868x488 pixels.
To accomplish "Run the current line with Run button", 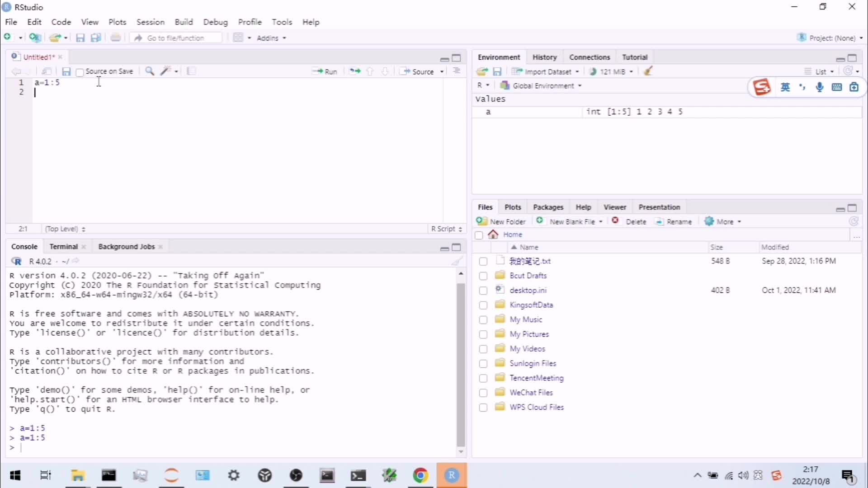I will (325, 71).
